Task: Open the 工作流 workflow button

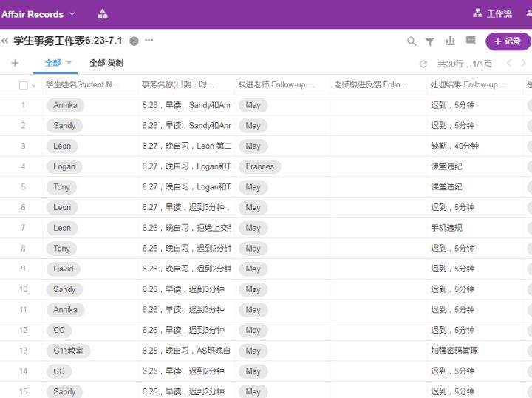Action: click(493, 14)
